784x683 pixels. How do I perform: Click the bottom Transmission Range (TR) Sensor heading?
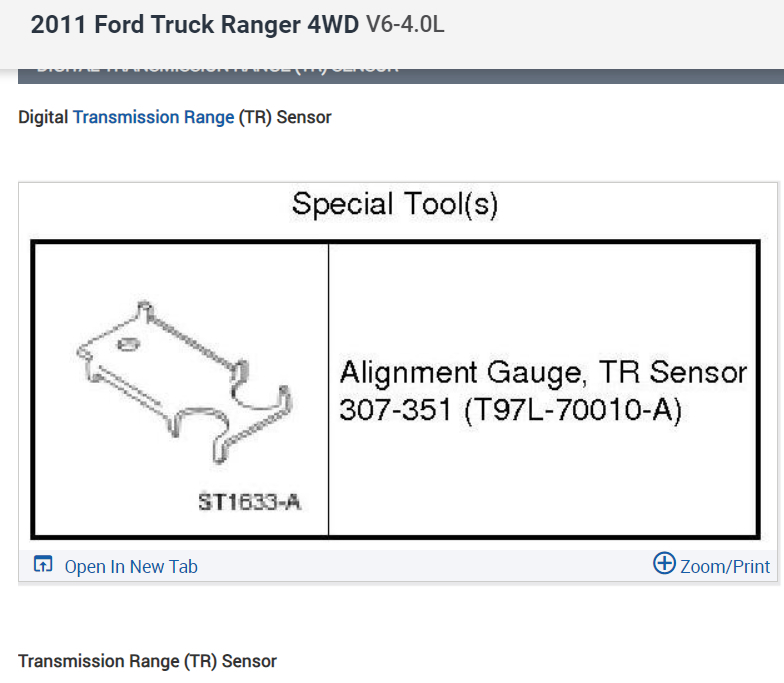[x=147, y=661]
